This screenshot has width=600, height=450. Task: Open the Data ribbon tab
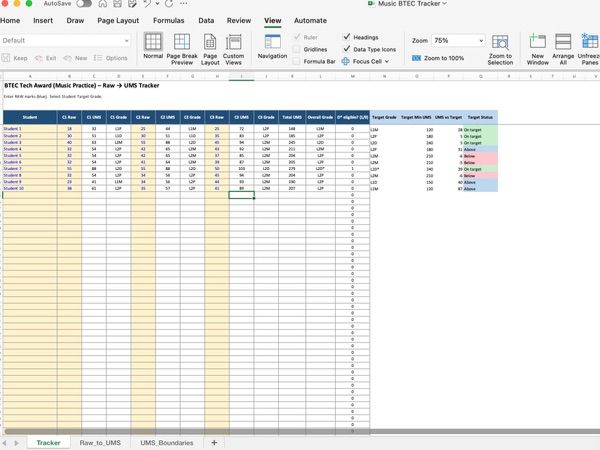point(206,21)
